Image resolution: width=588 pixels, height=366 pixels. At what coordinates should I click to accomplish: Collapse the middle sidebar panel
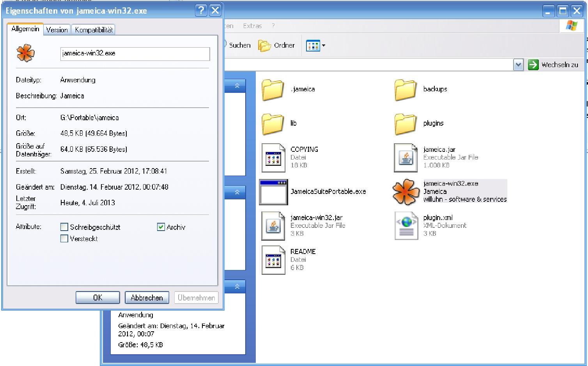pos(237,192)
